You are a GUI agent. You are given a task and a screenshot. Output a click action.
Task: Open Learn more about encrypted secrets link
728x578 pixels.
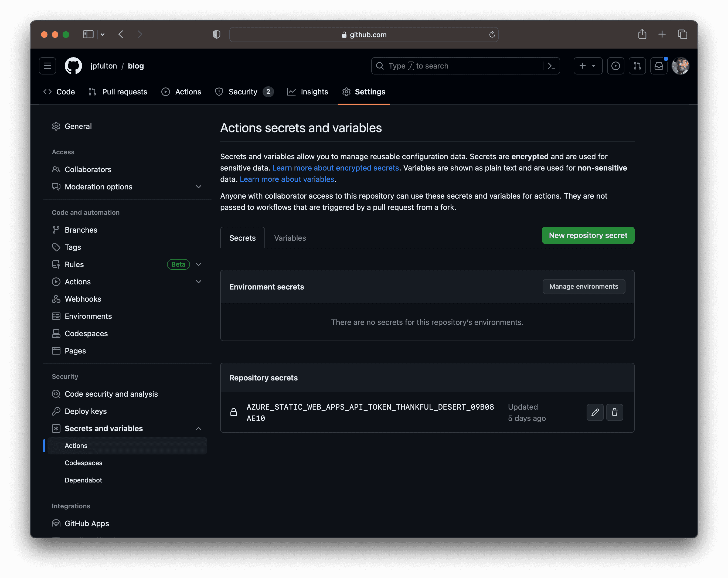coord(336,168)
